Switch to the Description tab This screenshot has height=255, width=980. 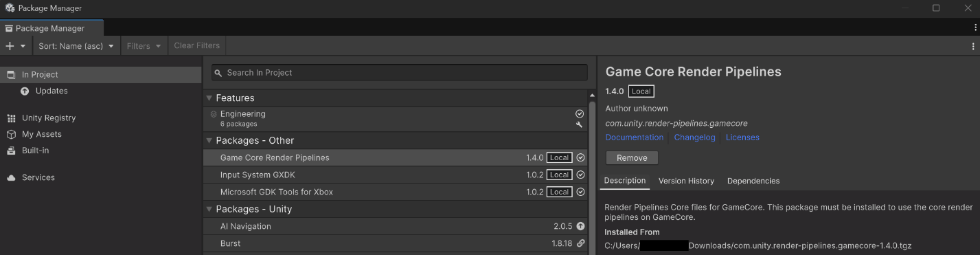click(x=625, y=181)
